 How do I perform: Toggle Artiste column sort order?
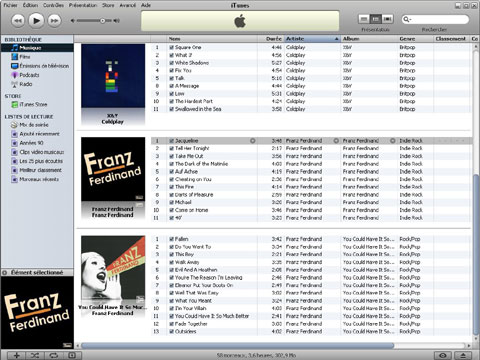point(312,39)
